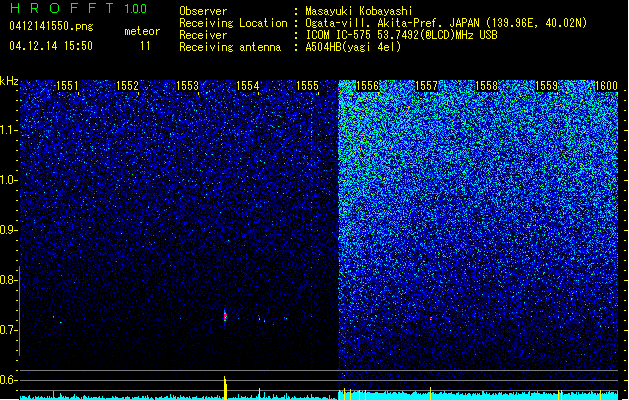Click the 0.7 kHz axis label
The width and height of the screenshot is (629, 400).
click(x=9, y=330)
